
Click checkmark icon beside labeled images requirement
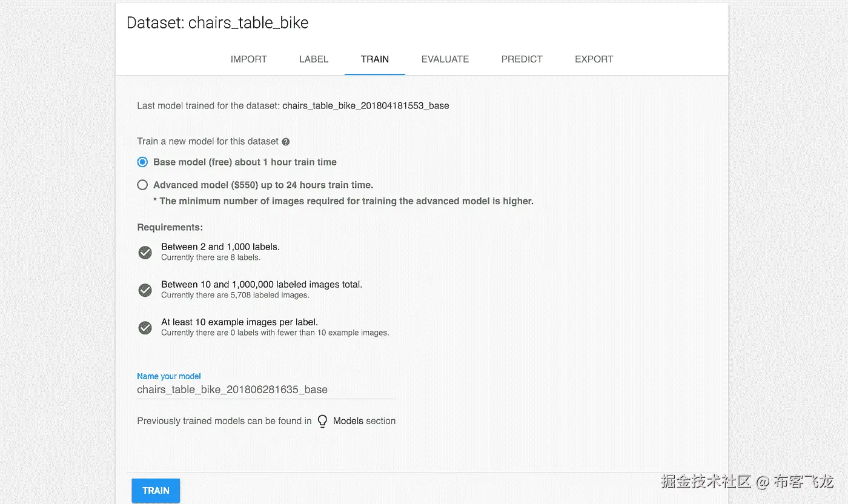145,290
